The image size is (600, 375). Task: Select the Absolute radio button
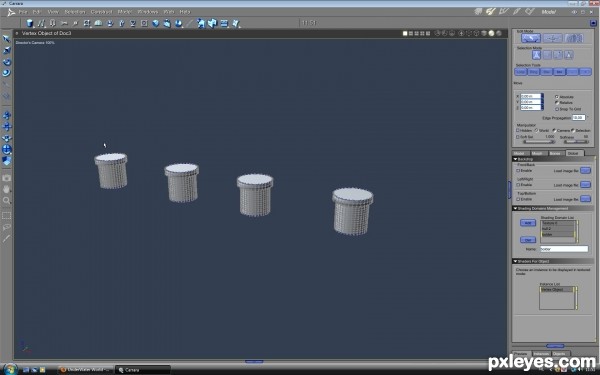click(557, 97)
